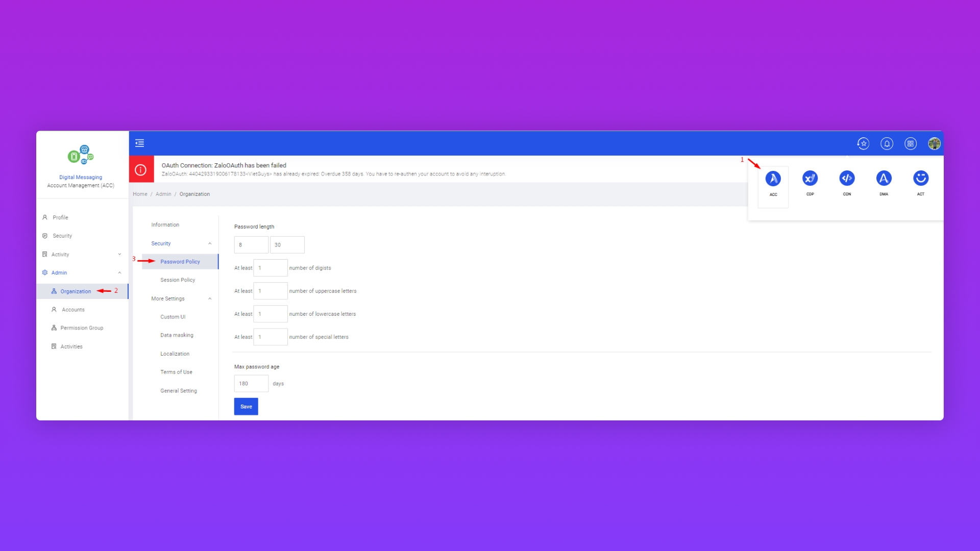This screenshot has height=551, width=980.
Task: Open the Data masking settings
Action: point(177,336)
